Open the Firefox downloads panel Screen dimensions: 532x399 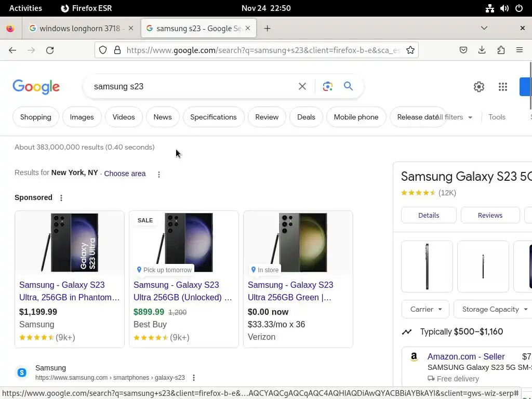(x=482, y=50)
